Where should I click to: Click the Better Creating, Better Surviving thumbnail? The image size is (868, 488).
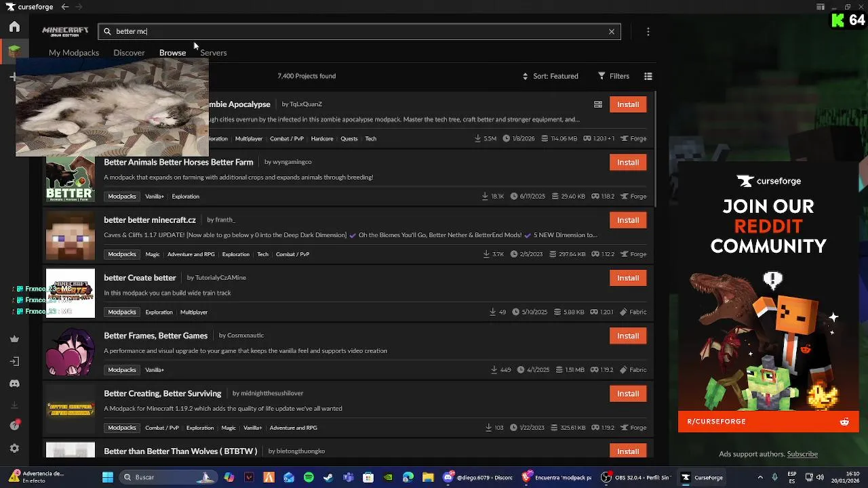click(71, 409)
